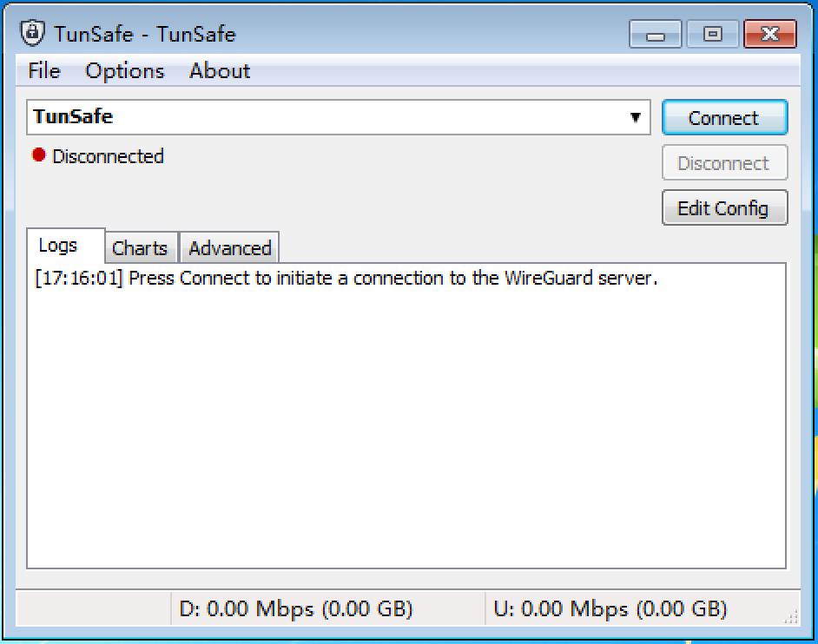Click the download speed status bar section
818x644 pixels.
point(327,608)
